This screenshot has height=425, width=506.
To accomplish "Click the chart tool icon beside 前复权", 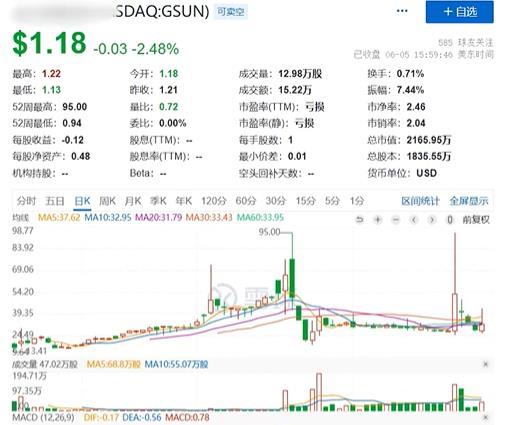I will coord(450,220).
